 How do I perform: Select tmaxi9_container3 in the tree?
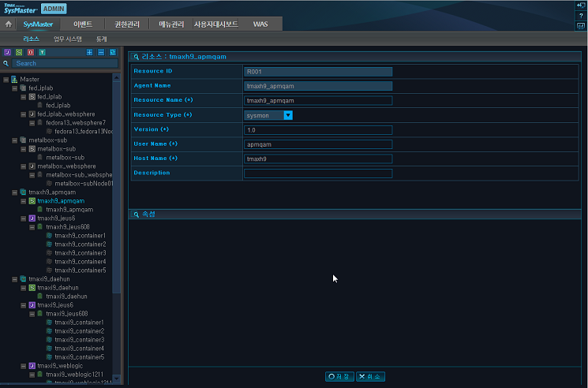click(80, 340)
